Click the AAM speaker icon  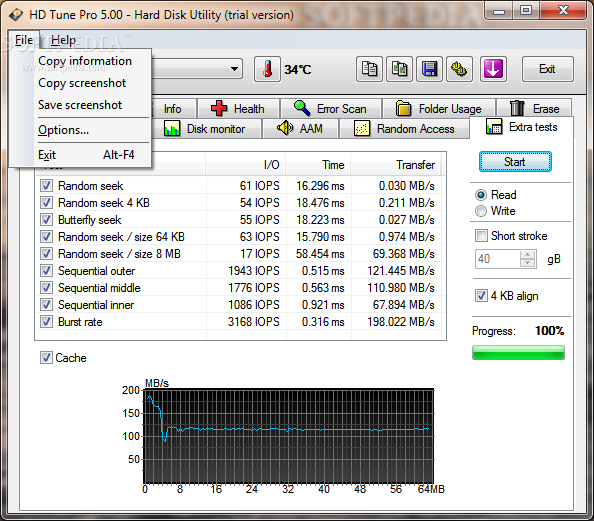pos(285,128)
